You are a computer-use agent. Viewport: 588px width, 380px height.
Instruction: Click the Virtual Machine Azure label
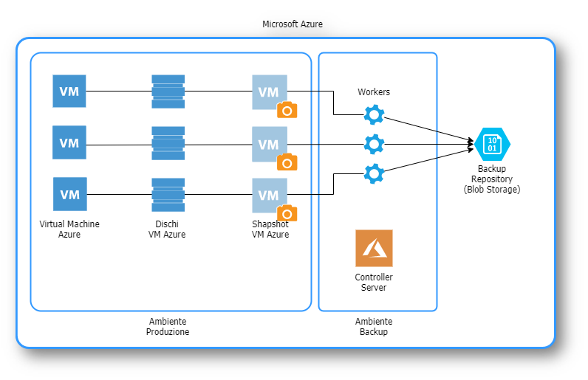(69, 229)
